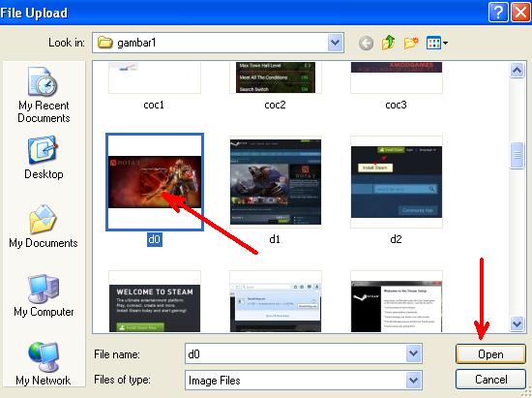The image size is (532, 398).
Task: Click the coc3 file name label
Action: click(396, 105)
